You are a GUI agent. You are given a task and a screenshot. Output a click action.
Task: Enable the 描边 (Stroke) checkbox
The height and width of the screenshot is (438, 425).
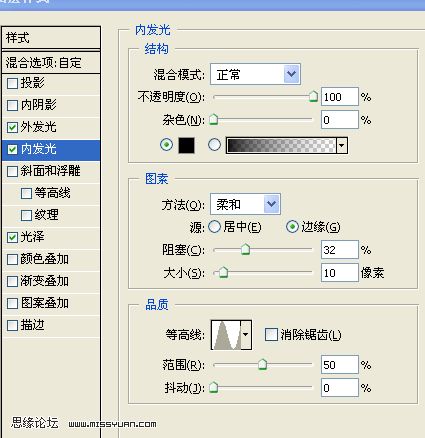tap(12, 325)
